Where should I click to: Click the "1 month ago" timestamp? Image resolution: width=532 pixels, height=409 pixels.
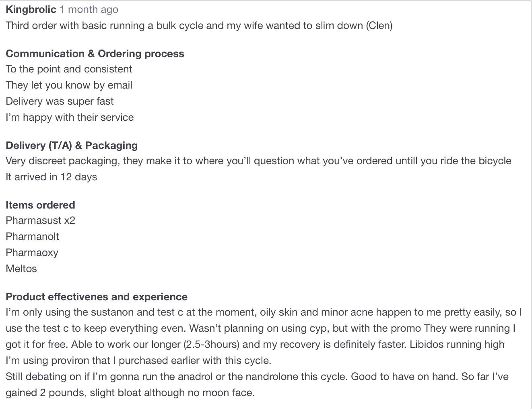(x=89, y=9)
